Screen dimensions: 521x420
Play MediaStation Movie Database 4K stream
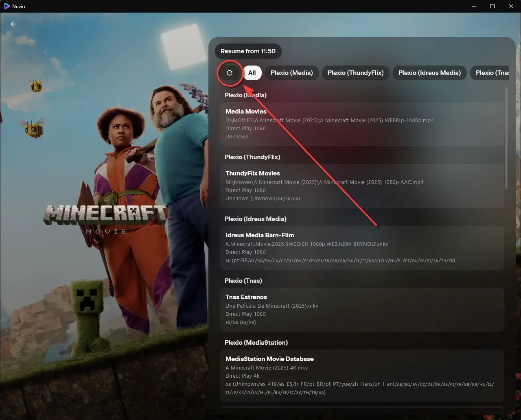[x=362, y=376]
